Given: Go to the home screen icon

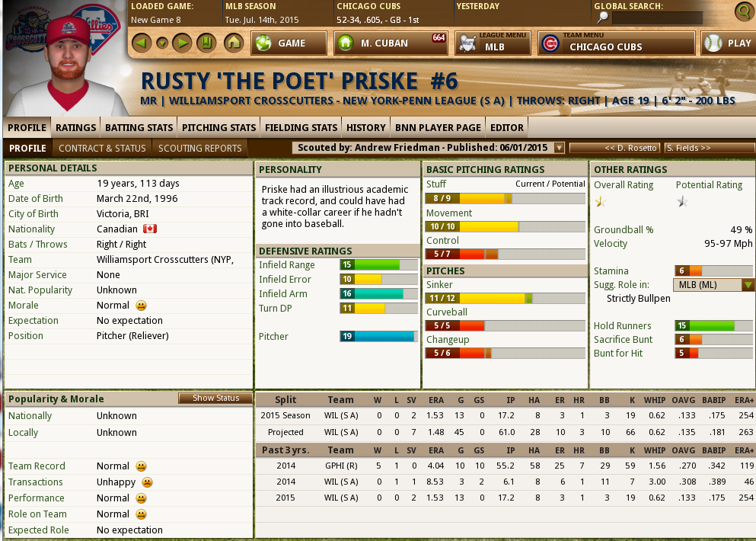Looking at the screenshot, I should click(233, 43).
